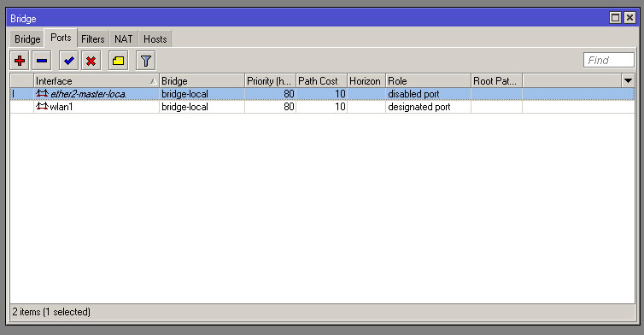Open the Filters tab
The image size is (644, 335).
pos(93,39)
